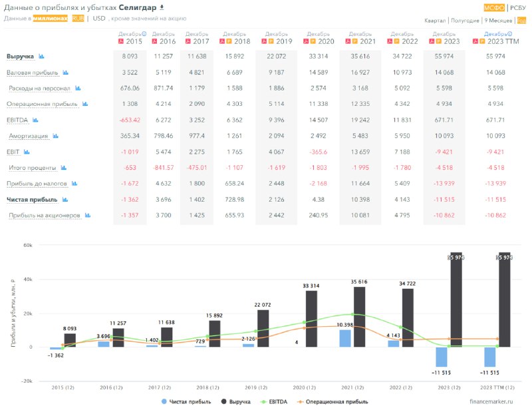
Task: Click the 2021 Выручка bar labeled 35 616
Action: [x=360, y=317]
